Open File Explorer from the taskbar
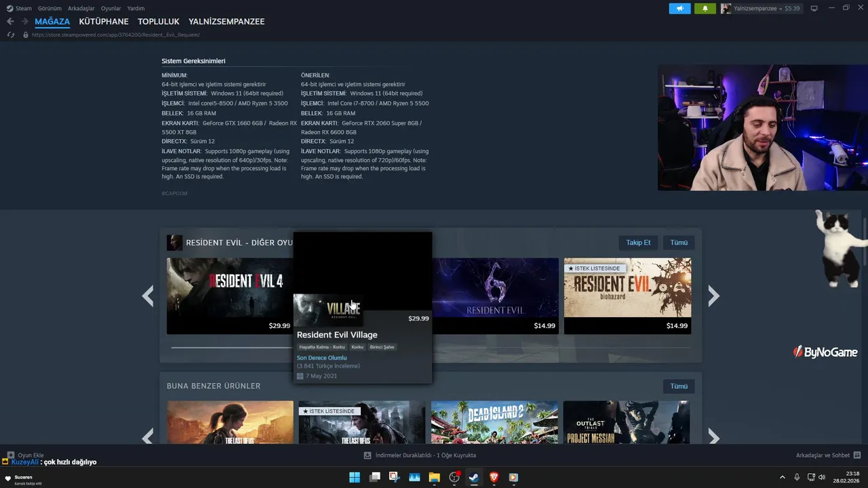868x488 pixels. (434, 477)
